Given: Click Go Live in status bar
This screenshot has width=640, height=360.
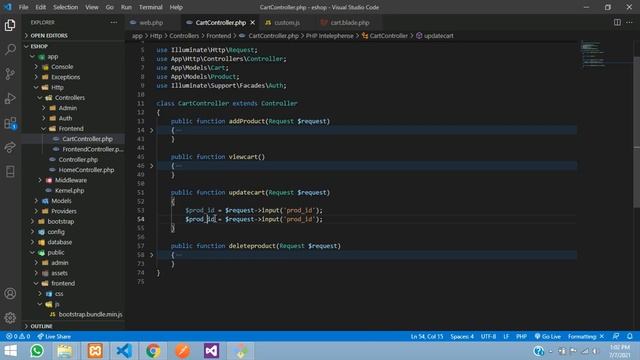Looking at the screenshot, I should coord(547,336).
